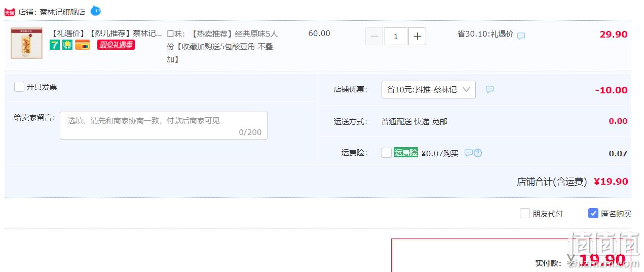644x272 pixels.
Task: Click the quantity input field showing 1
Action: [396, 37]
